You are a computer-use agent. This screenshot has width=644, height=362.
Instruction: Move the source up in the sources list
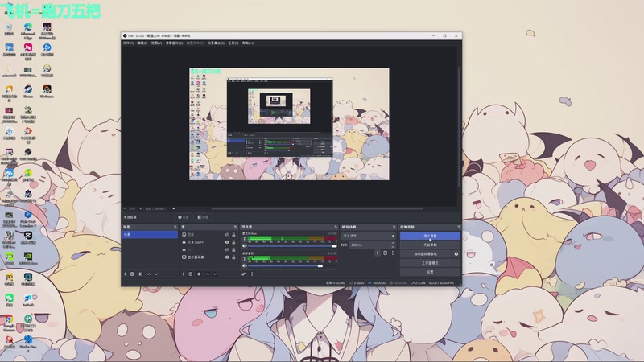tap(208, 274)
